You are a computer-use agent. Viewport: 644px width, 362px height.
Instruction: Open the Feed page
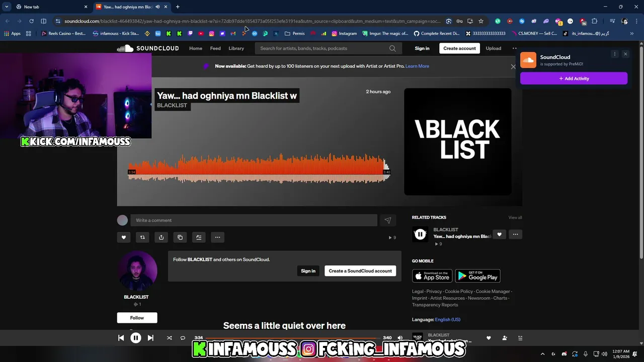pyautogui.click(x=215, y=48)
